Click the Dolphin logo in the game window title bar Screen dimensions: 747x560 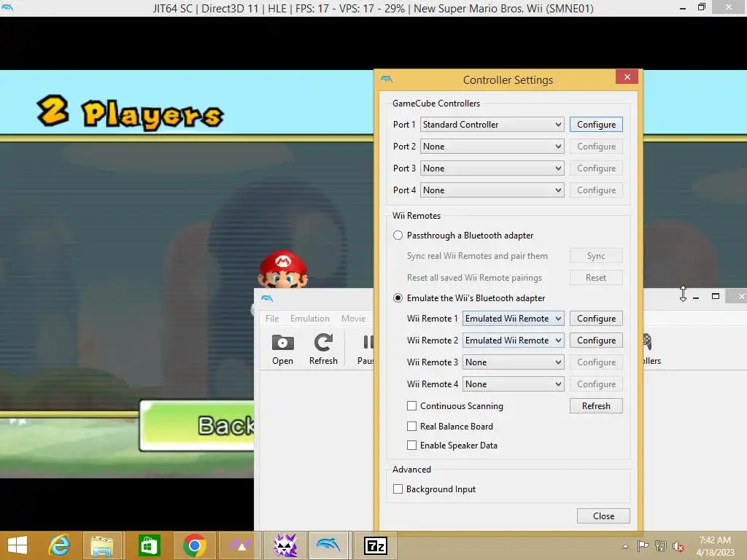[x=7, y=7]
